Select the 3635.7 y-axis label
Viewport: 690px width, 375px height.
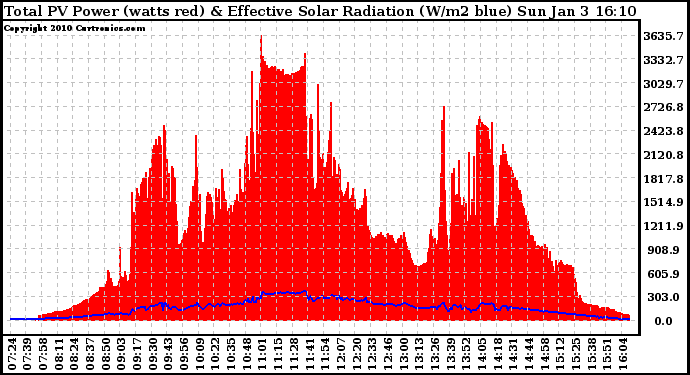tap(664, 36)
